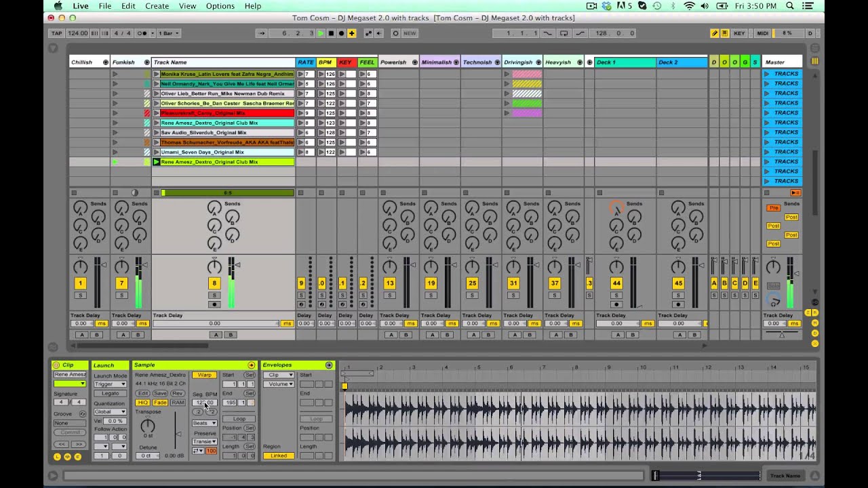Viewport: 868px width, 488px height.
Task: Open the File menu
Action: click(105, 6)
